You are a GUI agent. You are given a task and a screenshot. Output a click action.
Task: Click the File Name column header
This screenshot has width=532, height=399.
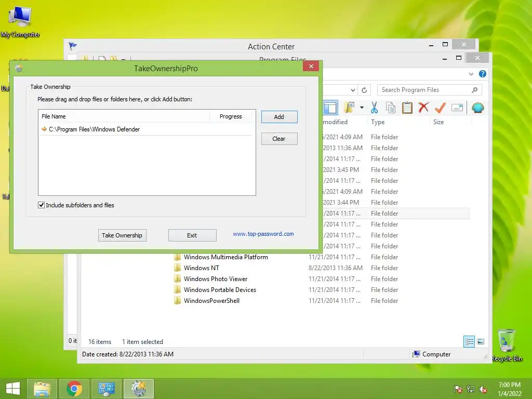click(124, 116)
